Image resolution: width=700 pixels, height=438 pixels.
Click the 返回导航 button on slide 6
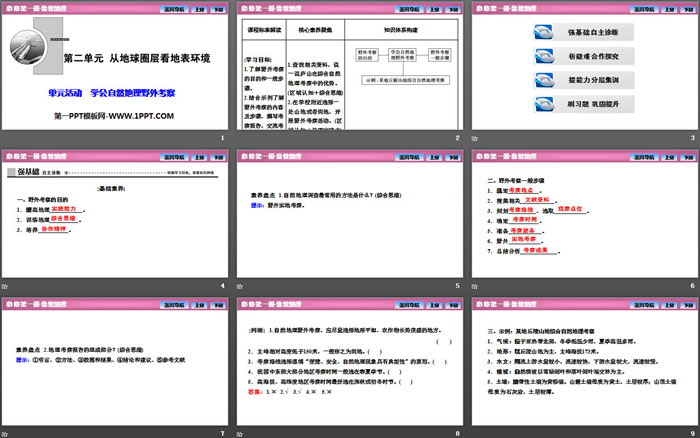[644, 157]
